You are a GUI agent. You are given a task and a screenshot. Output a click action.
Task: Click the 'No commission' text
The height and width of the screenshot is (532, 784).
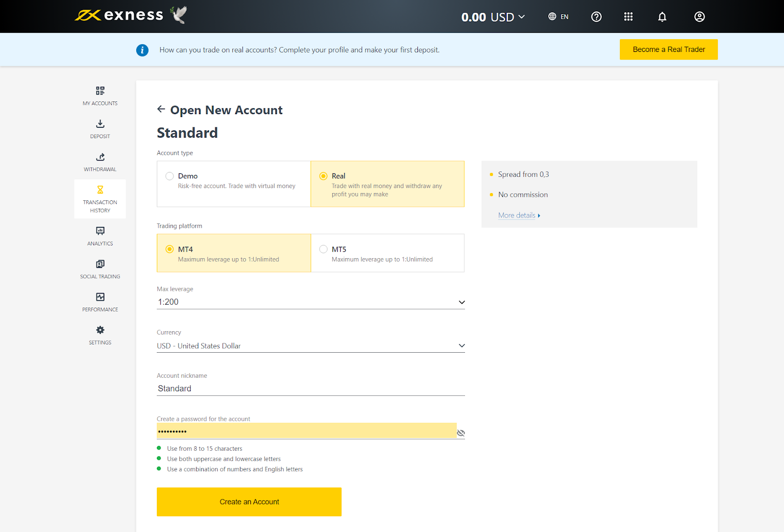[523, 194]
